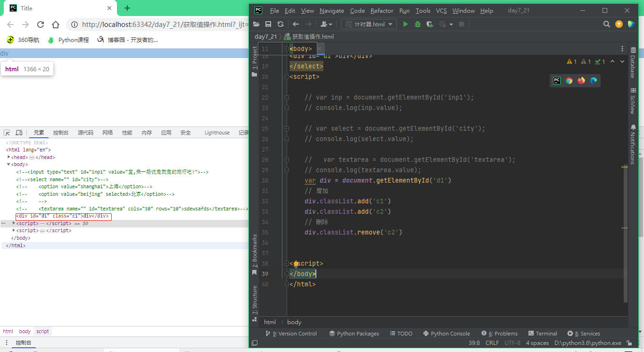Open the run configuration dropdown 计时器.html

pyautogui.click(x=369, y=24)
